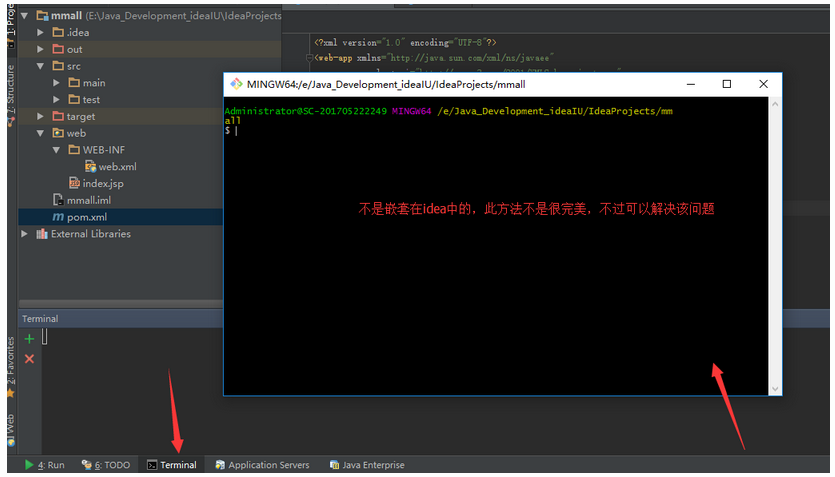The image size is (835, 477).
Task: Open the Structure side panel
Action: (x=10, y=90)
